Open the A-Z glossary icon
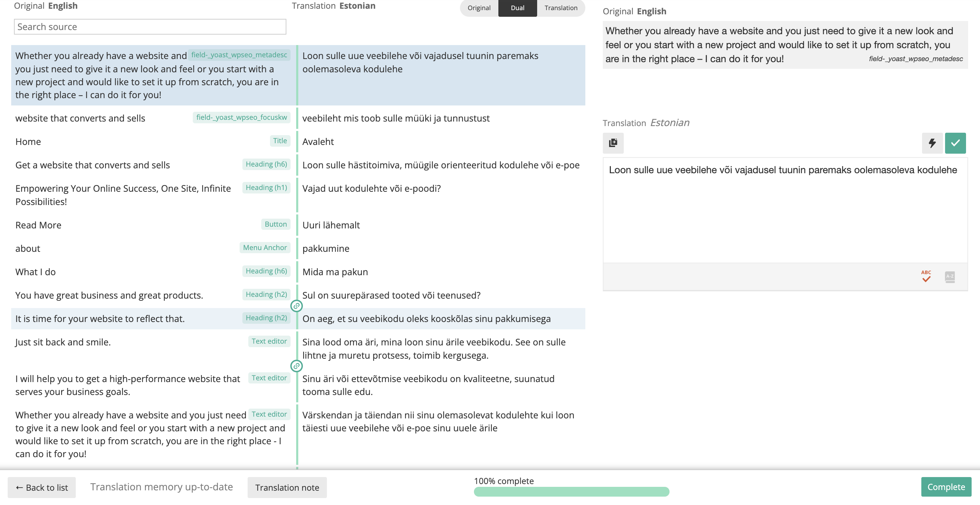Viewport: 980px width, 505px height. point(950,277)
